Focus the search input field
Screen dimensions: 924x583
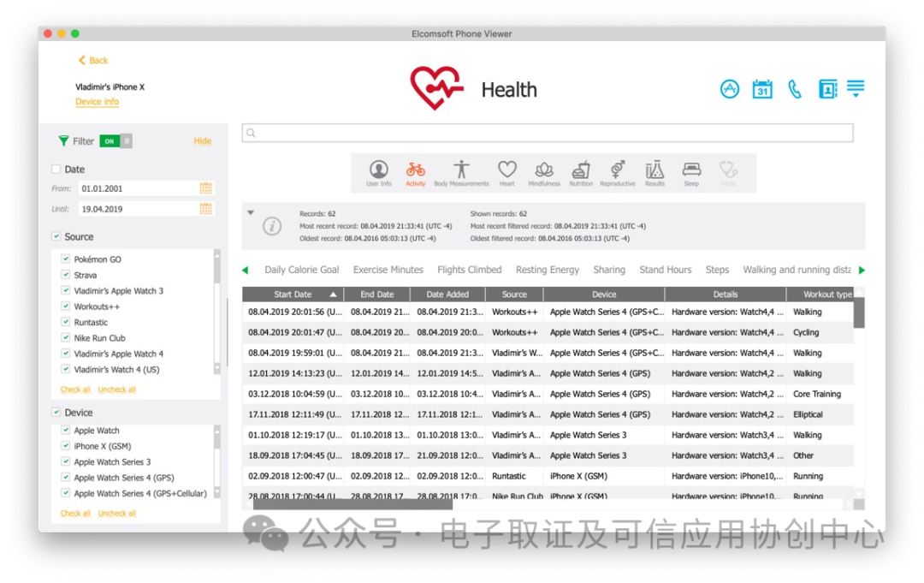548,133
